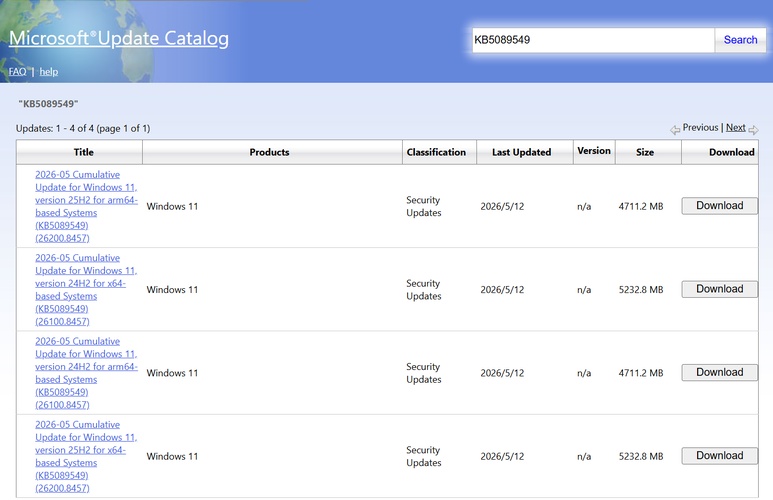Click the "KB5089549" search term heading
Viewport: 773px width, 500px height.
click(x=48, y=104)
